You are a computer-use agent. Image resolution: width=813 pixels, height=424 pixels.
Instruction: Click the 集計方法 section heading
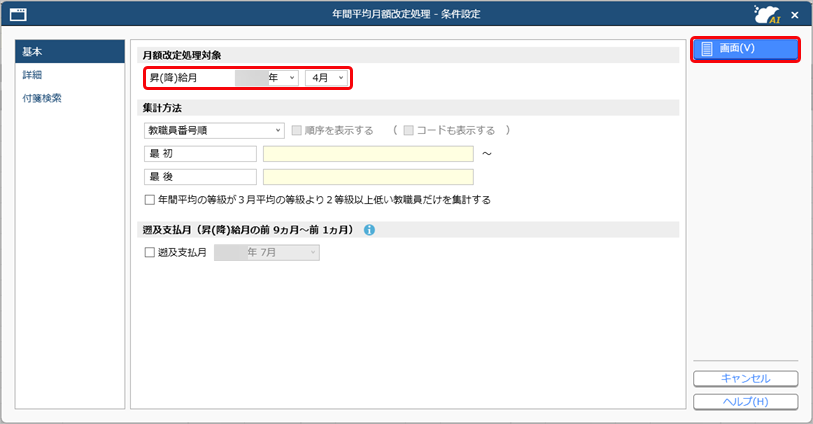pyautogui.click(x=162, y=108)
